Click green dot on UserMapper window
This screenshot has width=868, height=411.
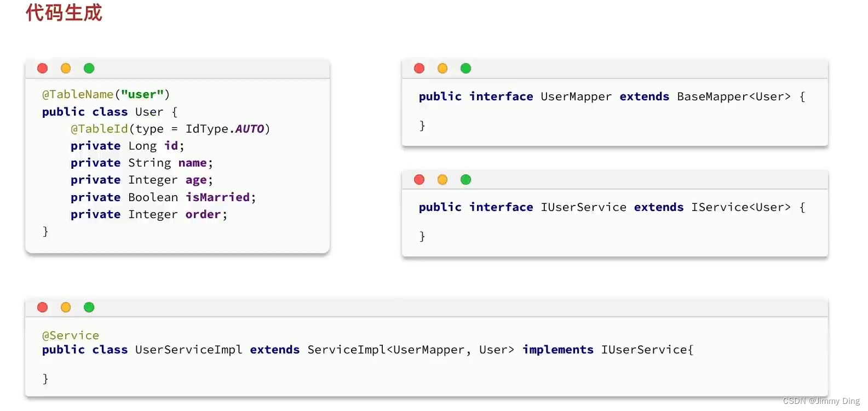(x=466, y=68)
